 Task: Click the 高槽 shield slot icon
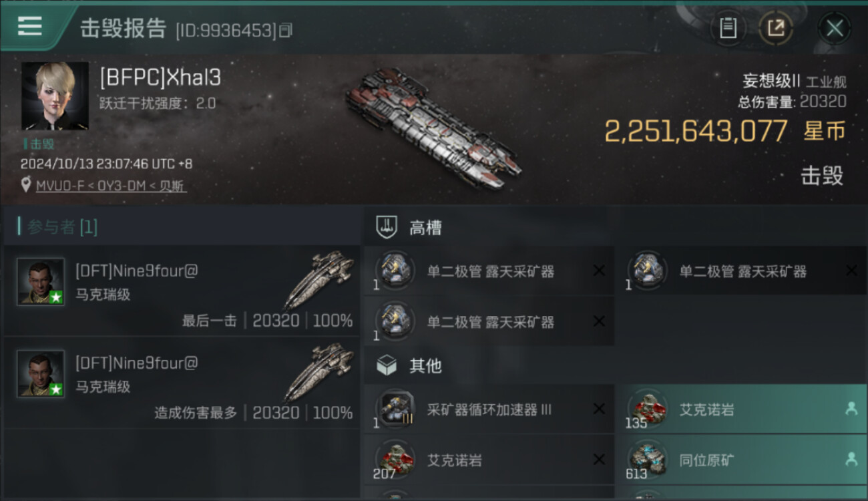click(387, 228)
